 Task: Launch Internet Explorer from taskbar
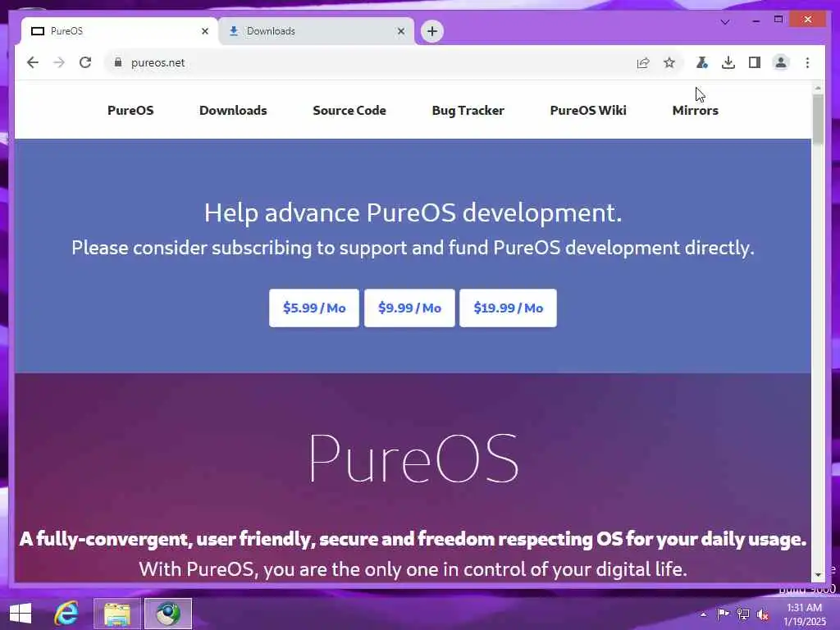point(66,614)
